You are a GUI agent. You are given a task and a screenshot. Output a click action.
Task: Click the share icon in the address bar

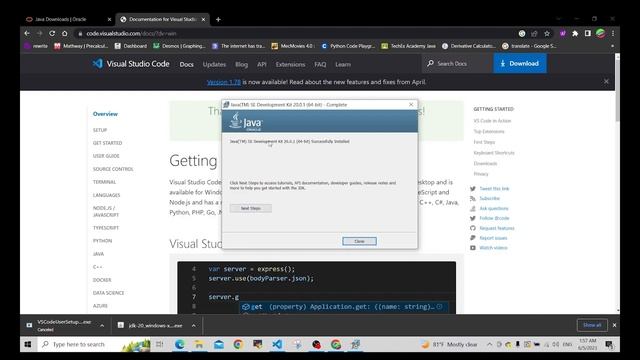pos(534,33)
